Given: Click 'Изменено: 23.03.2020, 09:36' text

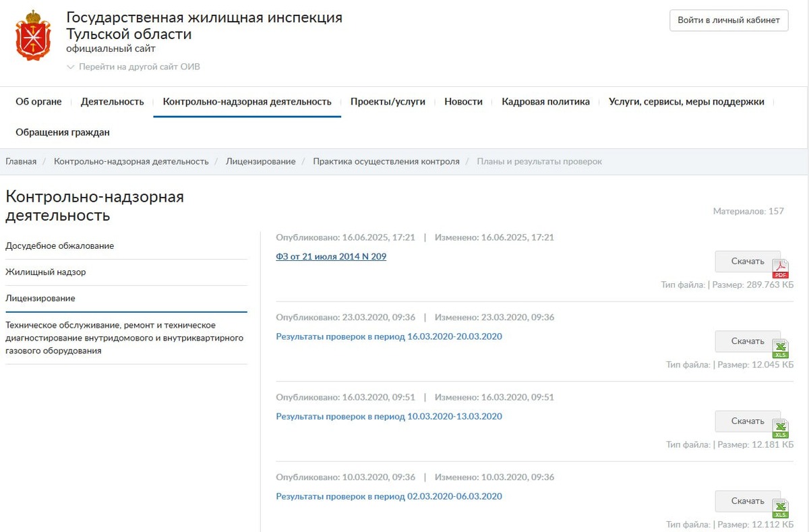Looking at the screenshot, I should (494, 317).
